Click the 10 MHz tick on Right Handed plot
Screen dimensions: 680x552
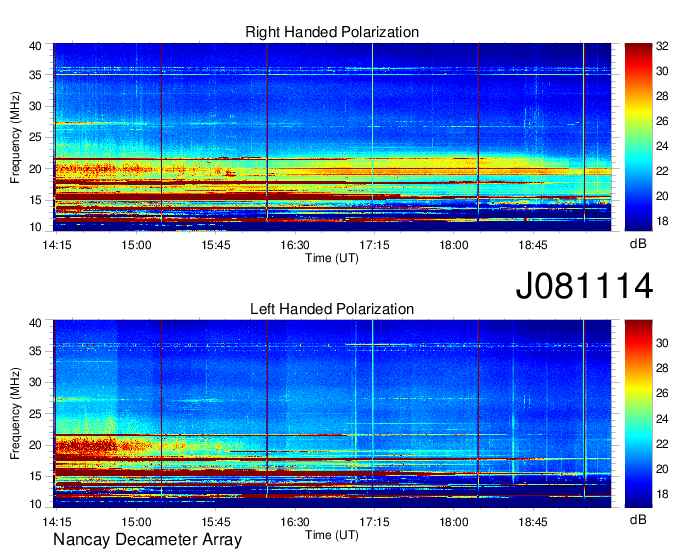coord(35,227)
